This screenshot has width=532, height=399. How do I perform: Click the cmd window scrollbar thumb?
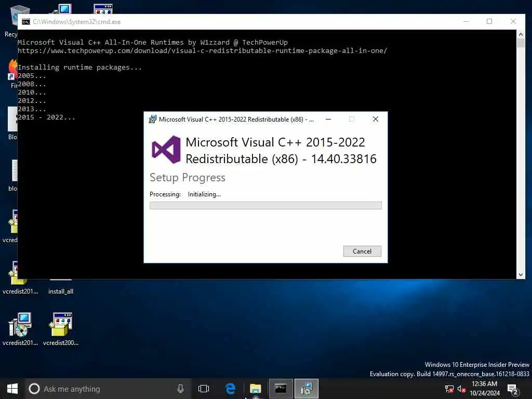[x=521, y=43]
